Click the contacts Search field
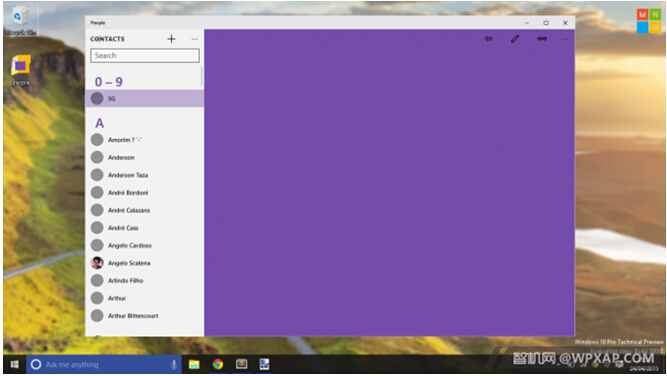667x376 pixels. tap(145, 56)
